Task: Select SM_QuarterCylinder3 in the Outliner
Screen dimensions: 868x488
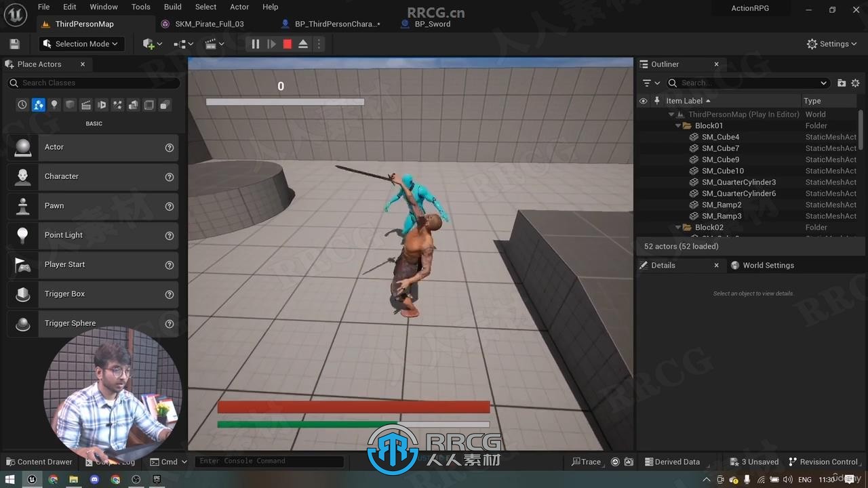Action: click(738, 182)
